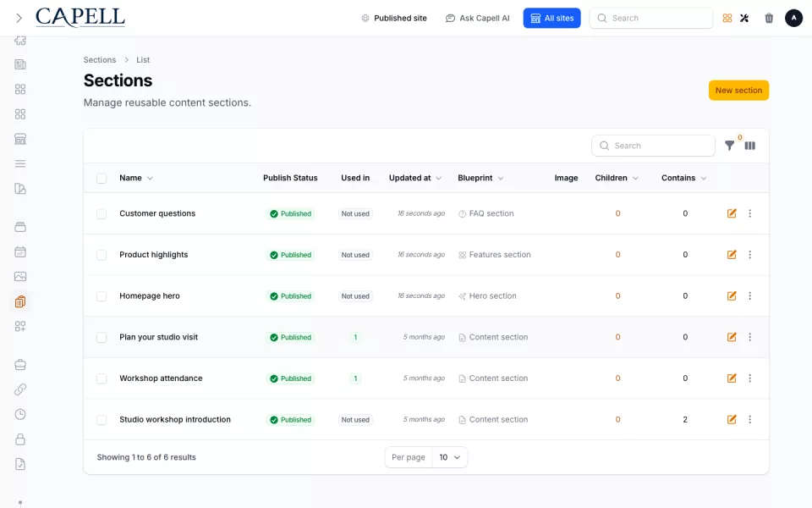Click the Used in badge for Workshop attendance

(355, 378)
